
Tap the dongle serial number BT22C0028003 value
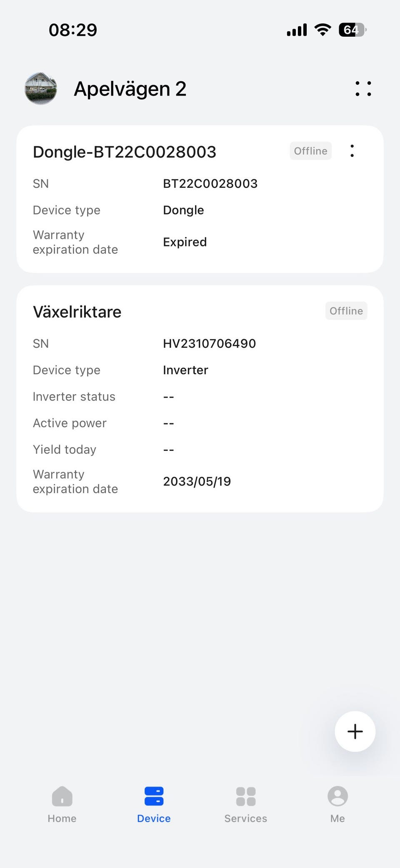(x=210, y=184)
